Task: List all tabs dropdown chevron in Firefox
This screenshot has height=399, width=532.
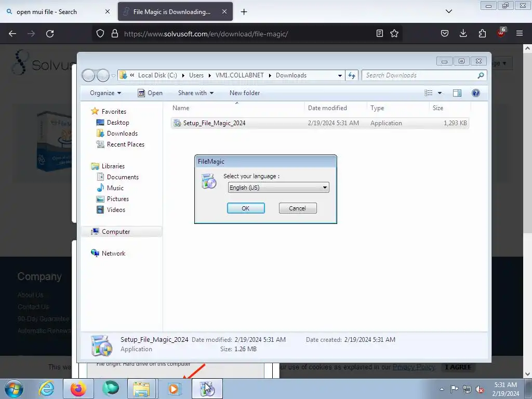Action: coord(448,11)
